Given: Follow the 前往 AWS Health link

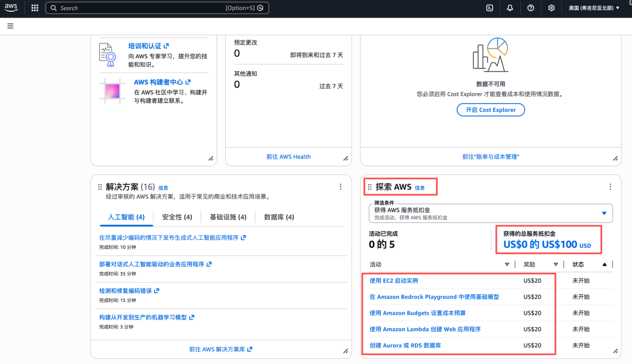Looking at the screenshot, I should [288, 157].
